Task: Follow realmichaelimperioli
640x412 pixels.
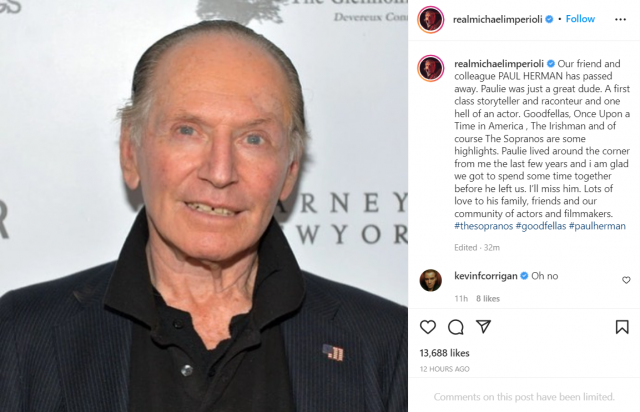Action: pos(580,19)
